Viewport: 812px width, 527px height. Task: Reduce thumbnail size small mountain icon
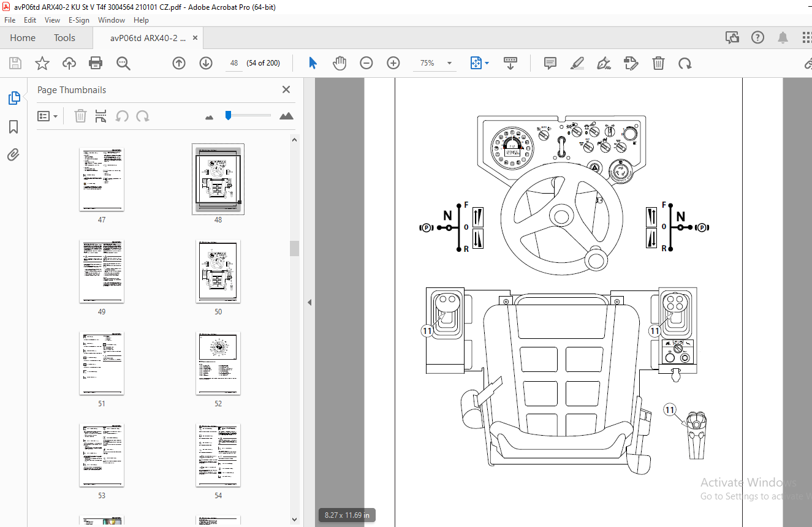pos(209,116)
